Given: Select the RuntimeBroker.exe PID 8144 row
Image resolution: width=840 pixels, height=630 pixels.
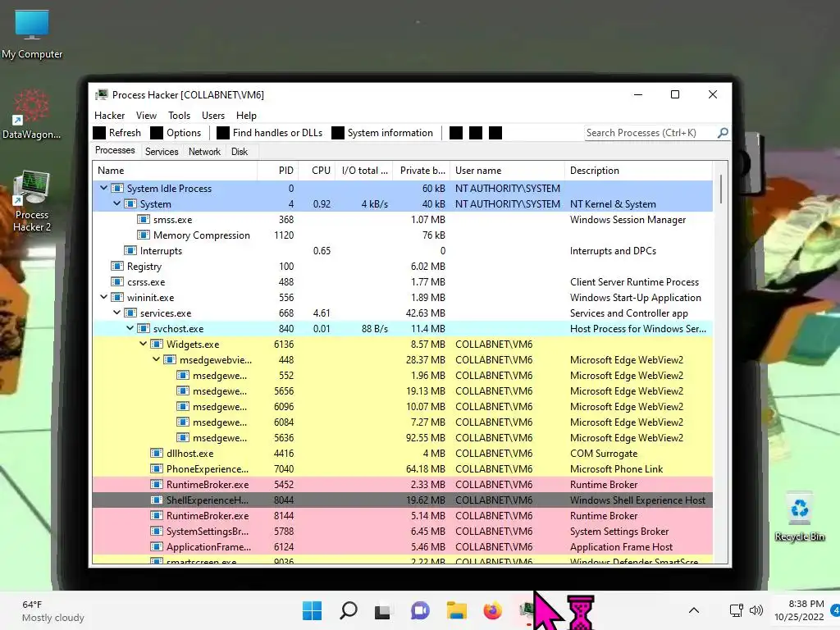Looking at the screenshot, I should pyautogui.click(x=402, y=515).
